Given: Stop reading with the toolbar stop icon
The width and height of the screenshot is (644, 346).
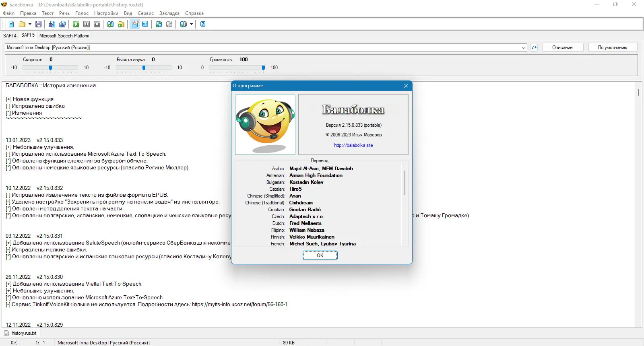Looking at the screenshot, I should (x=97, y=24).
